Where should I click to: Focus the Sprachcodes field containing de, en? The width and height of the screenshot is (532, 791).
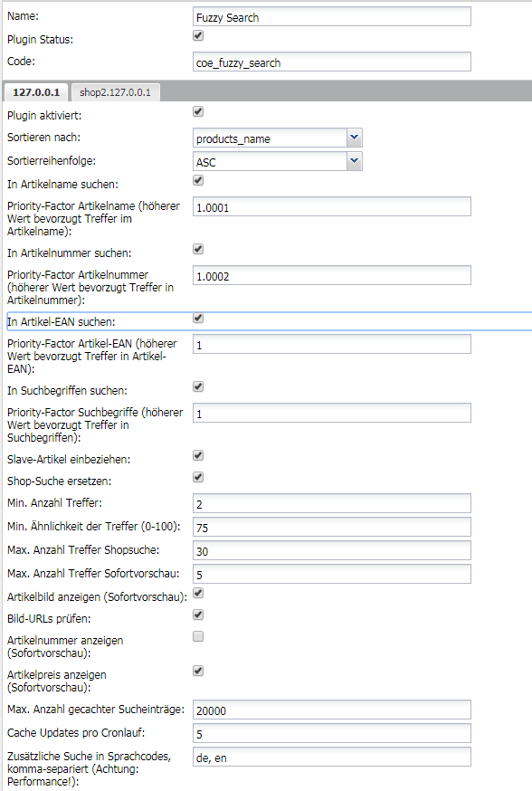tap(332, 758)
